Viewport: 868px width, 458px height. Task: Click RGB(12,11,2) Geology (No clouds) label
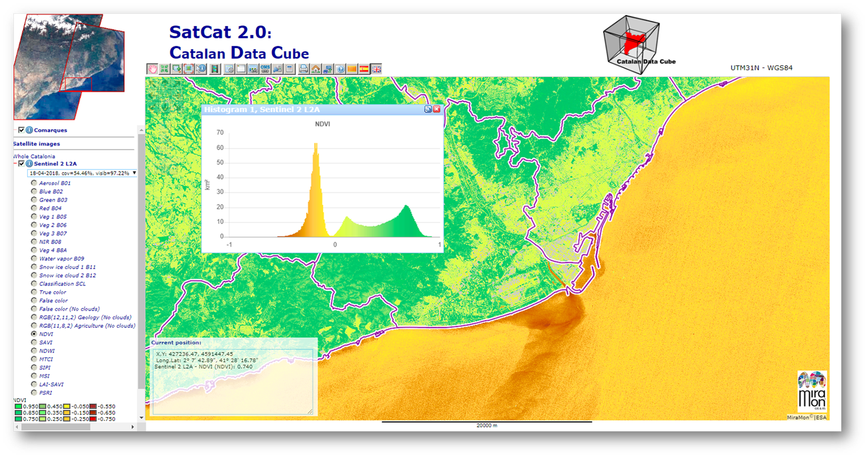tap(85, 317)
